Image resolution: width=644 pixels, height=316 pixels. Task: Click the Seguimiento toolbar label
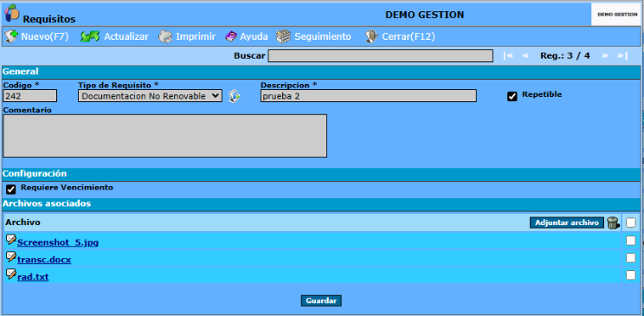pos(323,36)
